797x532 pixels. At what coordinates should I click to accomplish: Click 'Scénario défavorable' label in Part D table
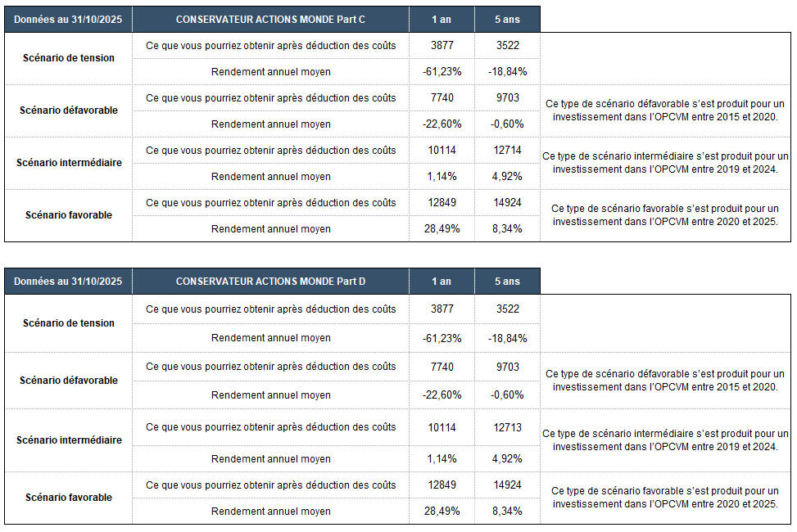68,381
